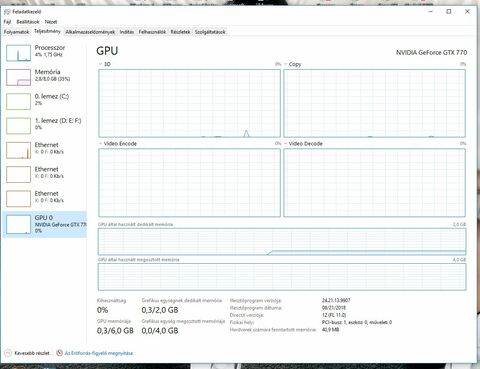Open the Indítás tab
This screenshot has width=480, height=369.
(127, 32)
